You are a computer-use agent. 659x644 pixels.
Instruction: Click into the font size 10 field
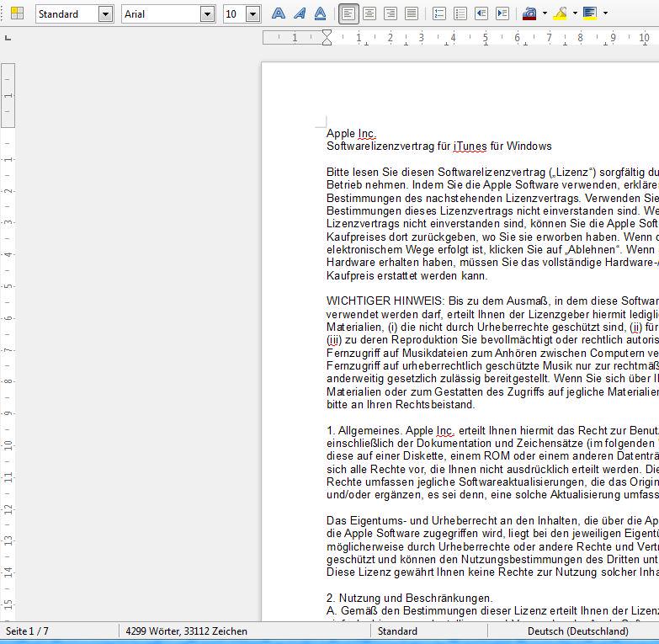(x=234, y=14)
